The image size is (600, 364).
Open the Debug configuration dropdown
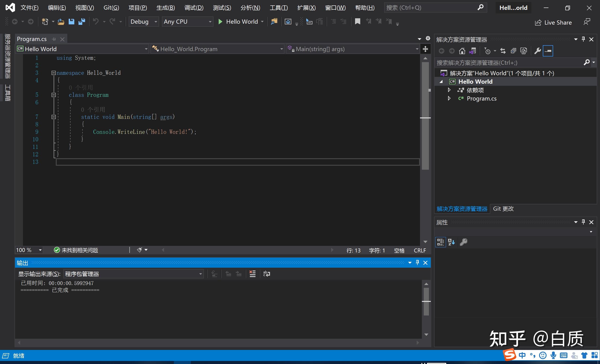(144, 22)
